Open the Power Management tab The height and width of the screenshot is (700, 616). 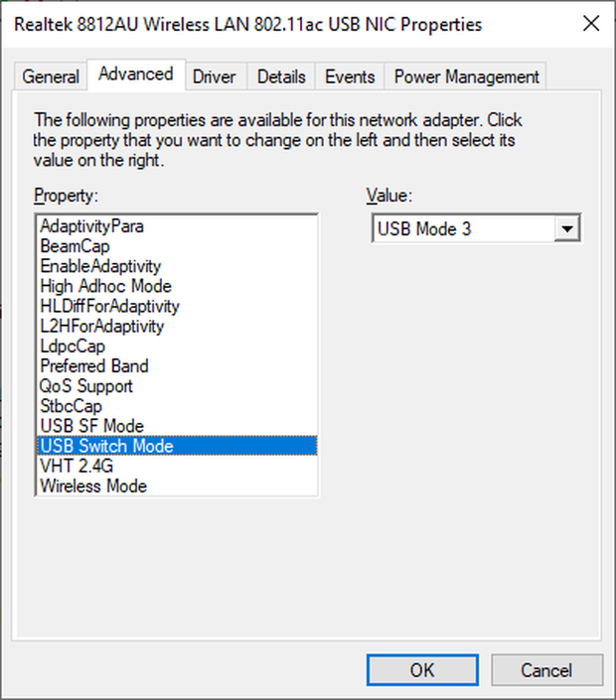[466, 76]
